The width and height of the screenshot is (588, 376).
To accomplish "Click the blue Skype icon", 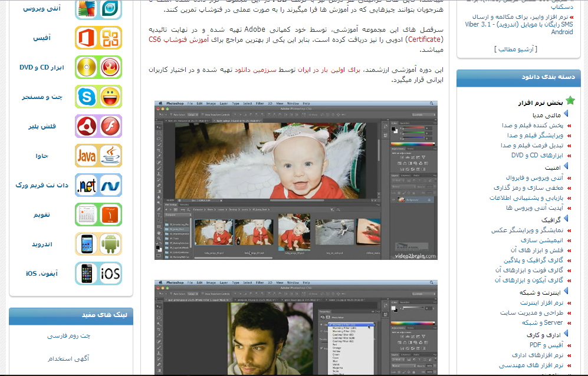I will click(x=87, y=97).
